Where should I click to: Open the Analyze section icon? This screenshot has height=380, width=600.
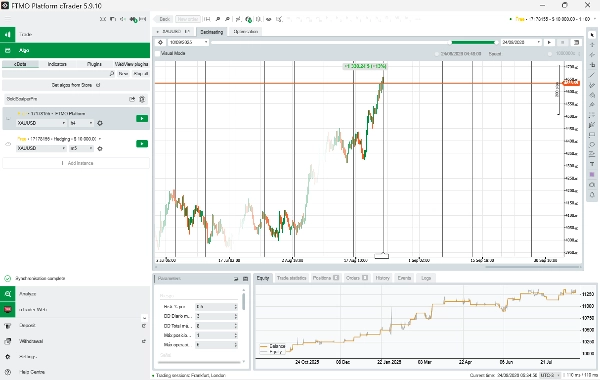[7, 294]
